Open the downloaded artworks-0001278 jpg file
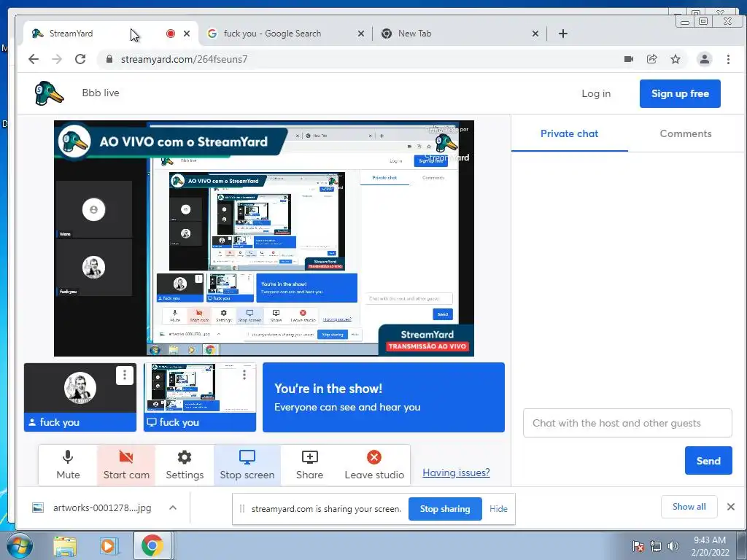Viewport: 747px width, 560px height. [x=93, y=507]
